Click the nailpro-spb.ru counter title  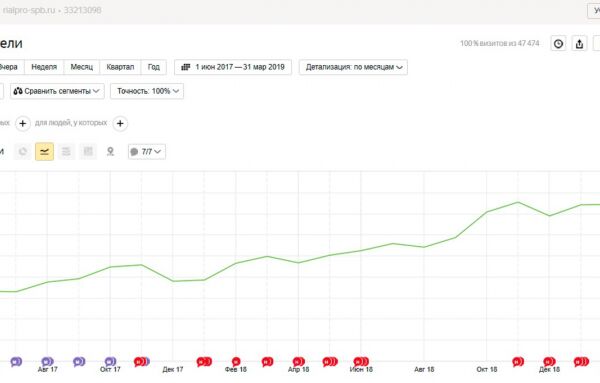[x=29, y=10]
